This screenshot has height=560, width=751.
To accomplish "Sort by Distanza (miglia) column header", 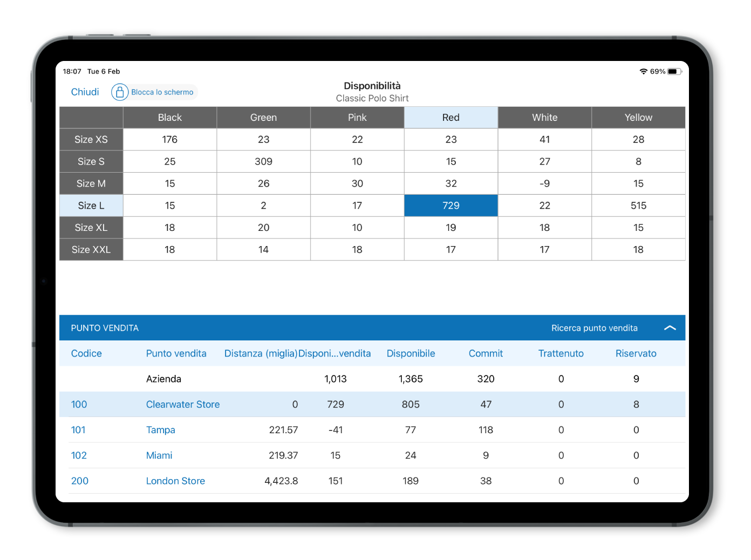I will coord(261,353).
